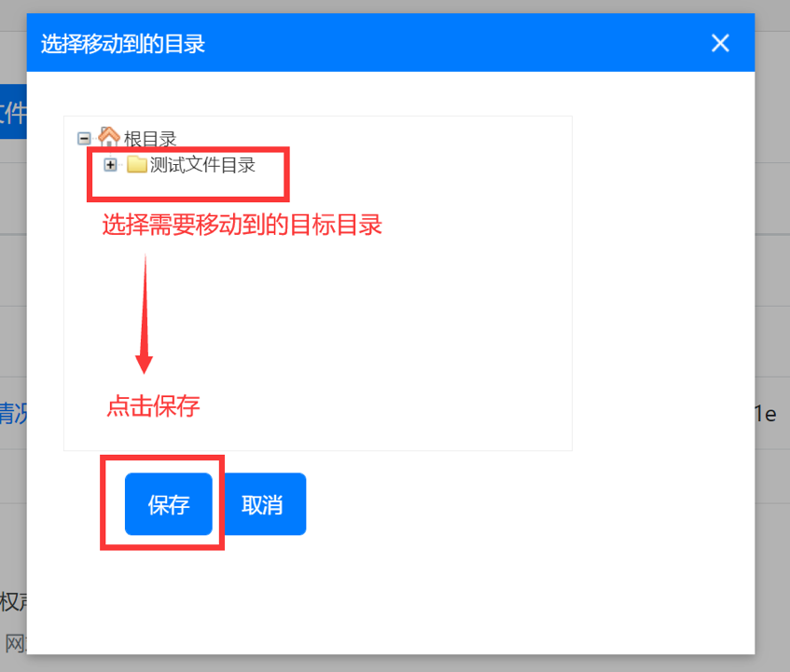The width and height of the screenshot is (790, 672).
Task: Click the truncated 1e text at right edge
Action: click(x=766, y=414)
